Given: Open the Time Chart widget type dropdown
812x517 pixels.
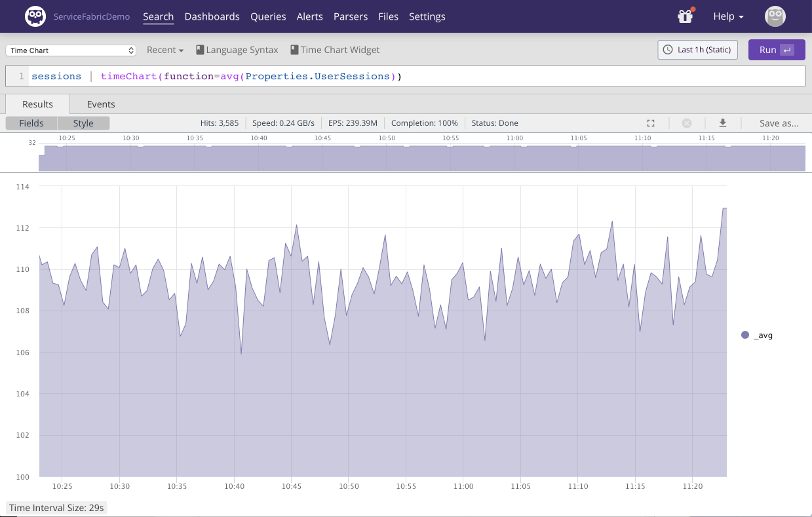Looking at the screenshot, I should click(71, 50).
